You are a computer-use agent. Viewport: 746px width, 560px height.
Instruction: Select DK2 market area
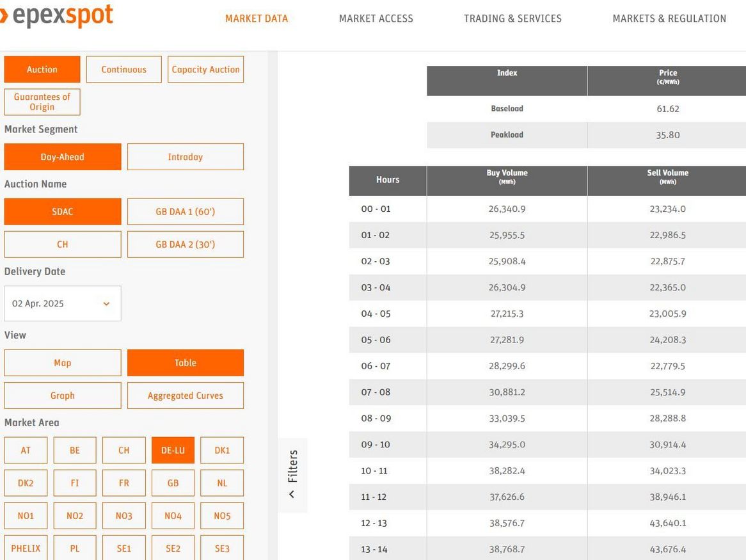pos(26,483)
